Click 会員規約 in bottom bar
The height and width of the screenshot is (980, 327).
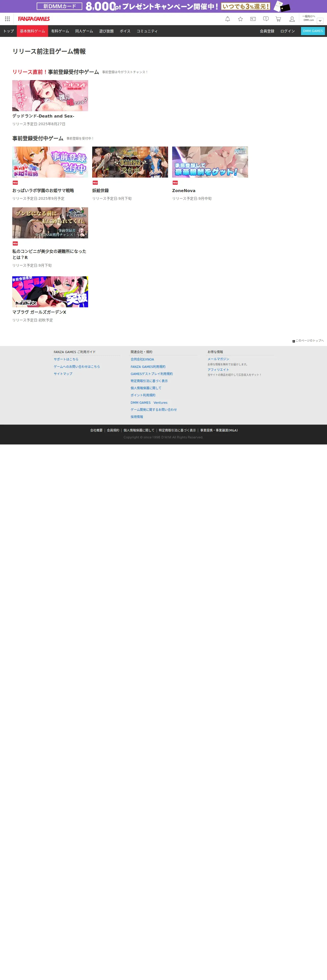(113, 430)
